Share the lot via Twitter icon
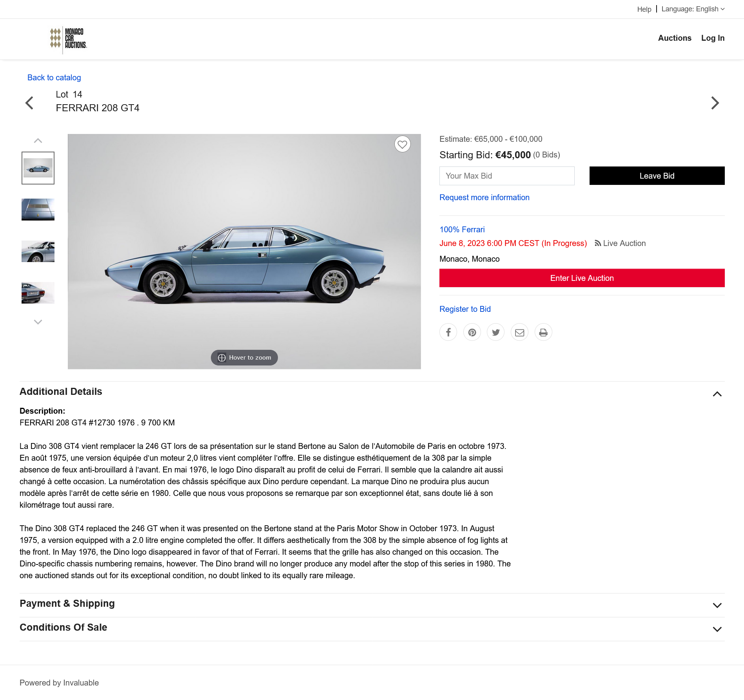744x700 pixels. [x=496, y=332]
